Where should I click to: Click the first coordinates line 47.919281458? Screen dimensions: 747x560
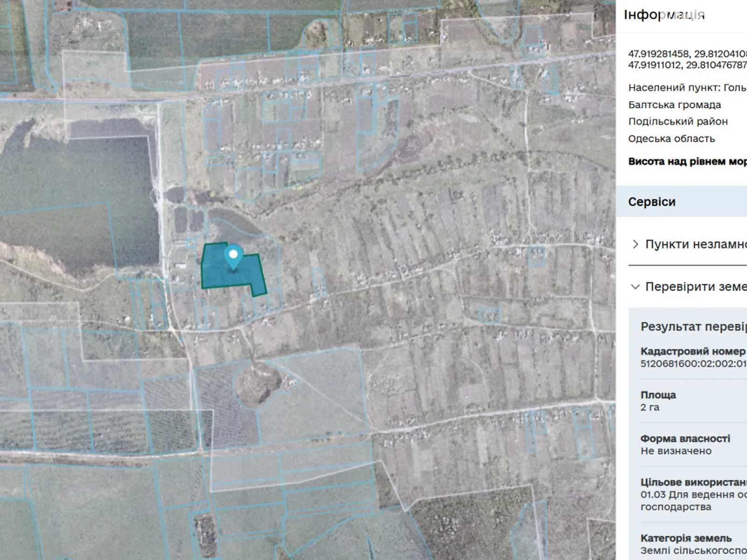point(687,54)
